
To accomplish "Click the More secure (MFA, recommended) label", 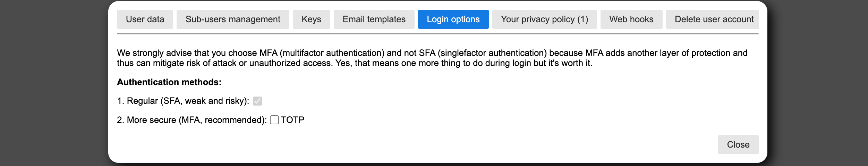I will (x=192, y=120).
